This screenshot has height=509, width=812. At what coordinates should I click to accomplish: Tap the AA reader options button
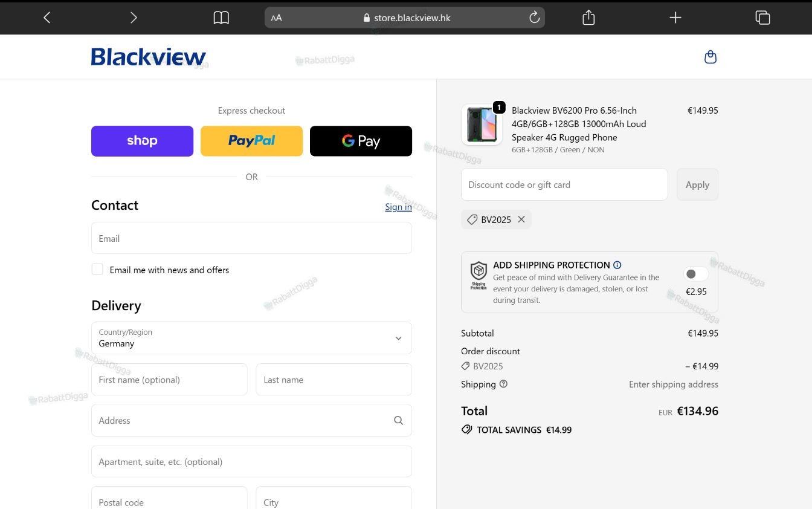(277, 18)
